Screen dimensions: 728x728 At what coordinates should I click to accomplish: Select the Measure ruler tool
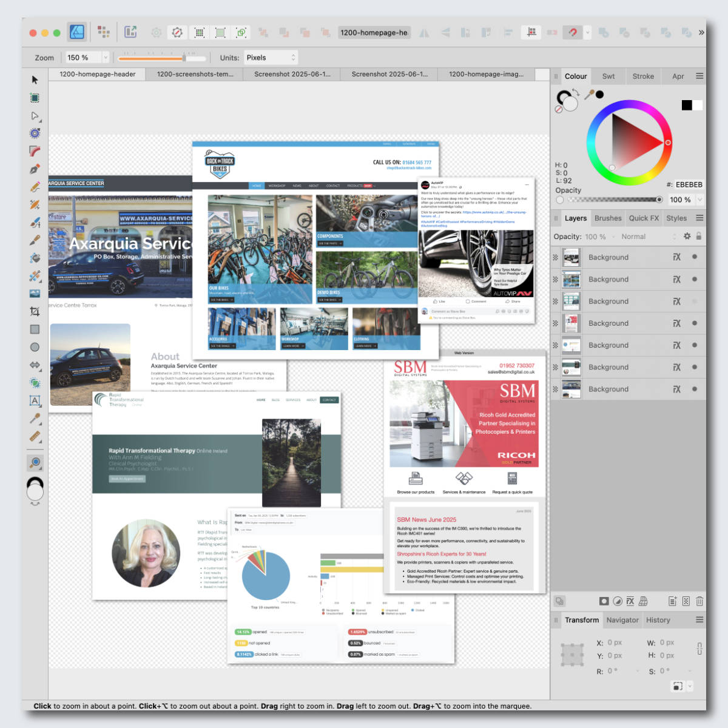pyautogui.click(x=35, y=436)
